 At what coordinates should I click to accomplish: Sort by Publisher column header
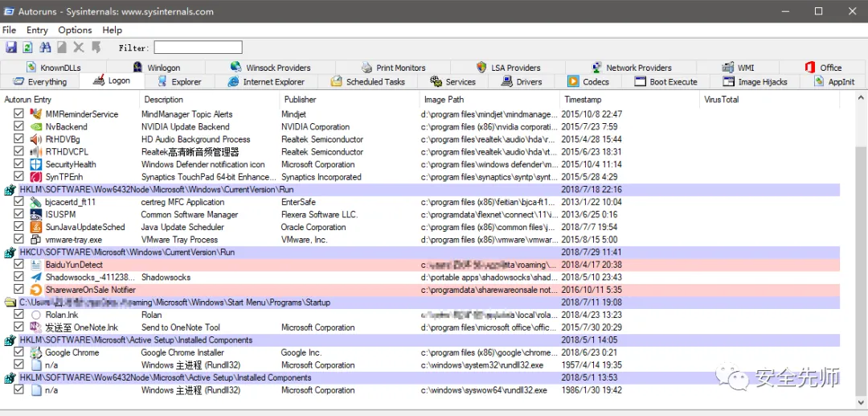tap(350, 100)
